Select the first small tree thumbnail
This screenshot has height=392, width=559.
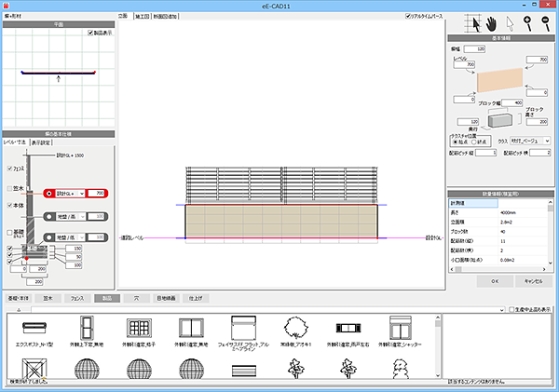[x=296, y=369]
